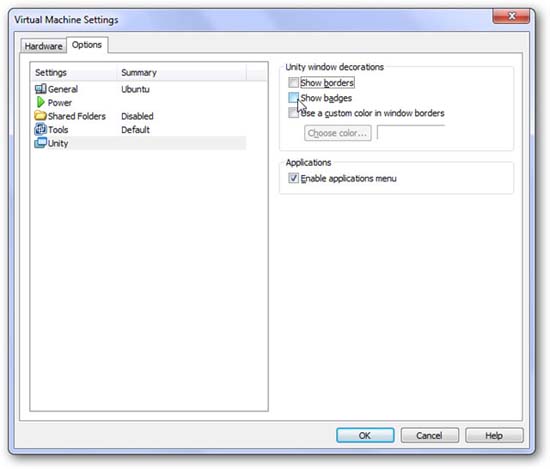Select the Shared Folders folder icon

click(40, 115)
